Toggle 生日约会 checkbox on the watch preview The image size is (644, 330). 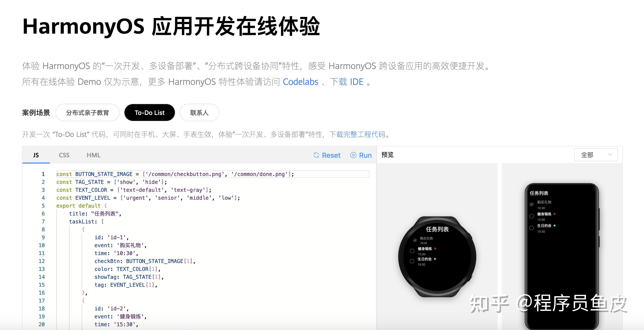coord(412,261)
